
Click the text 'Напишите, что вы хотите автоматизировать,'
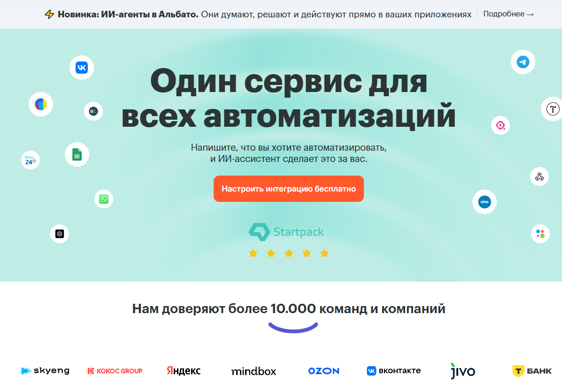pos(289,147)
